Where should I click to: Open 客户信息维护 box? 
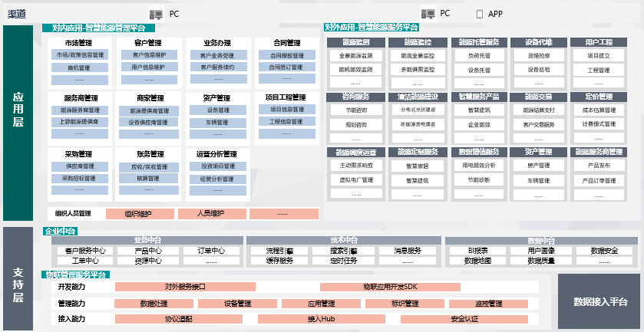click(149, 55)
